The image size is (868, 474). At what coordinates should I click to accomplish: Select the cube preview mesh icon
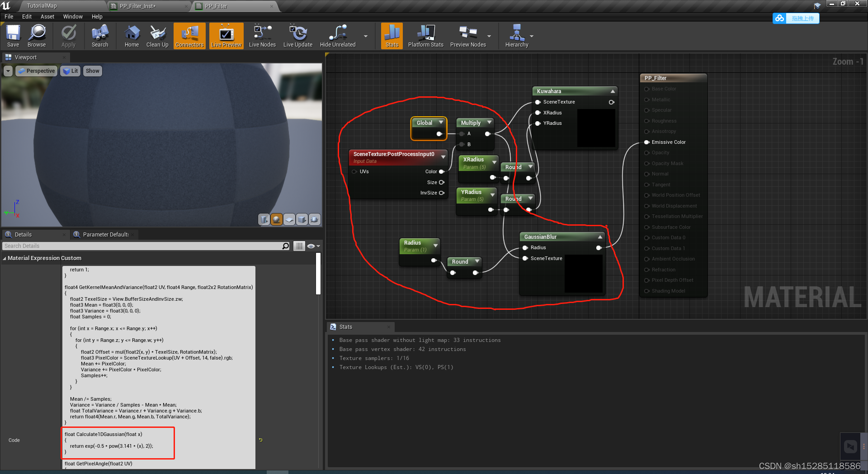[302, 220]
